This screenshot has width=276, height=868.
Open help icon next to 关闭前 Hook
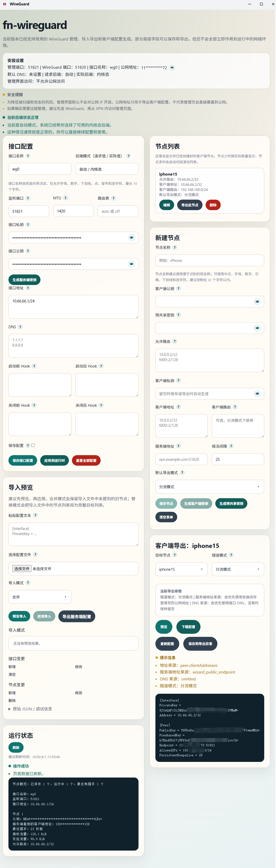[34, 405]
